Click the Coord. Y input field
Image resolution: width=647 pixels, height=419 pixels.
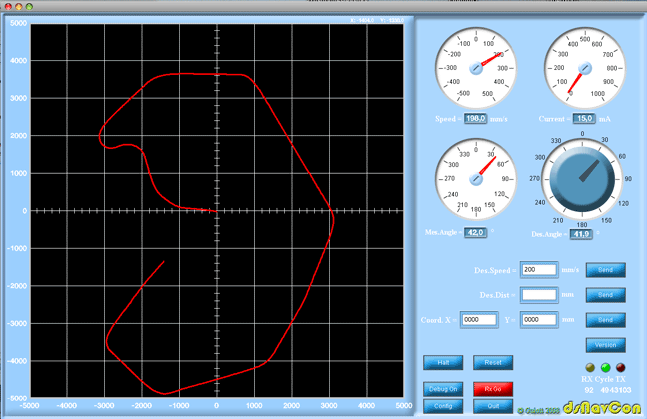(539, 320)
